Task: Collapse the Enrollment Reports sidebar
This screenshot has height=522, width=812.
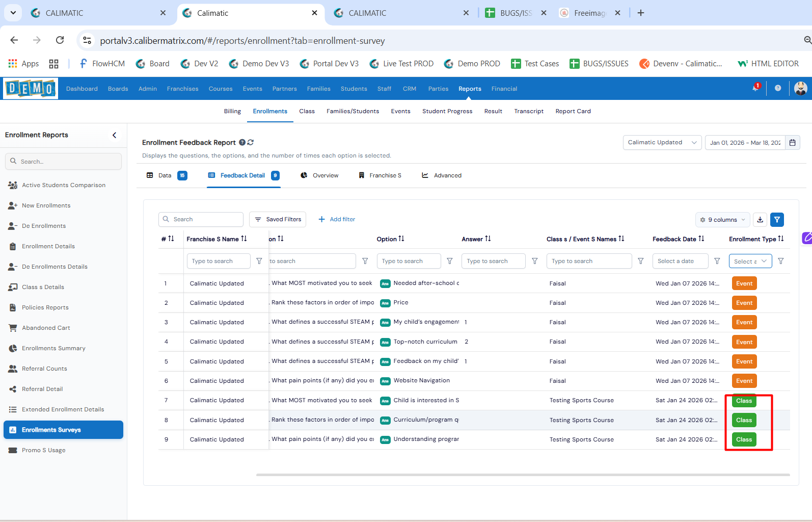Action: 114,135
